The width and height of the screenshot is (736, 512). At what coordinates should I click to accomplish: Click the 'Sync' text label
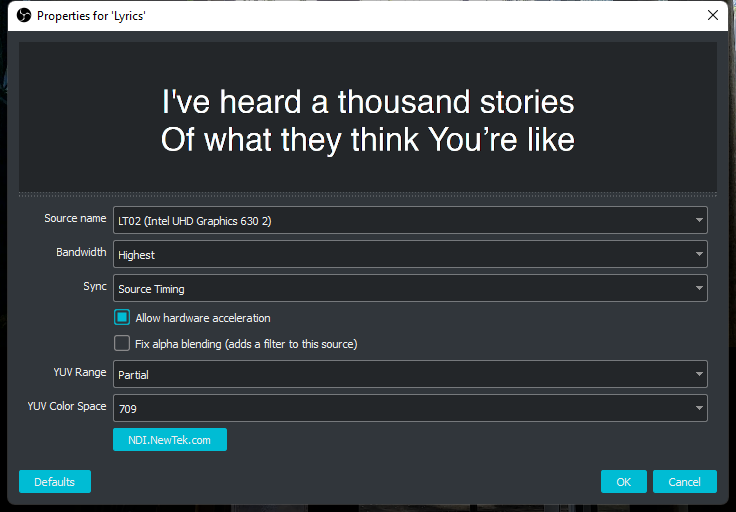pyautogui.click(x=95, y=286)
